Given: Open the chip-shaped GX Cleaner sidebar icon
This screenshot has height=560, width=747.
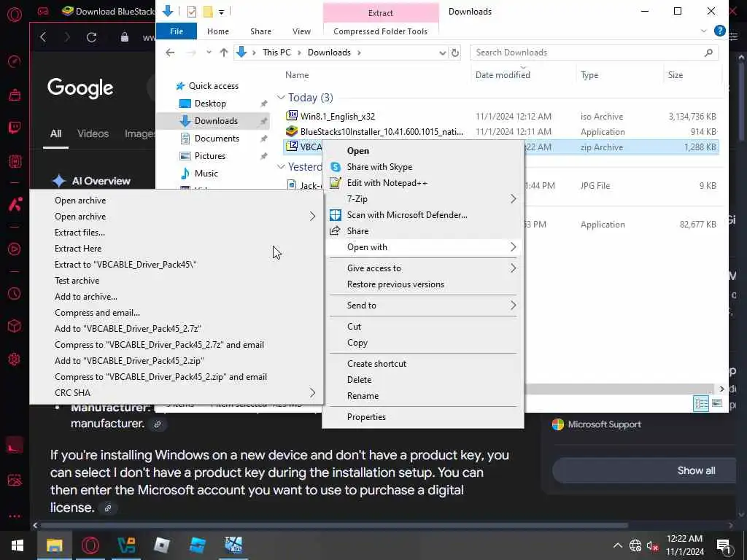Looking at the screenshot, I should point(15,161).
